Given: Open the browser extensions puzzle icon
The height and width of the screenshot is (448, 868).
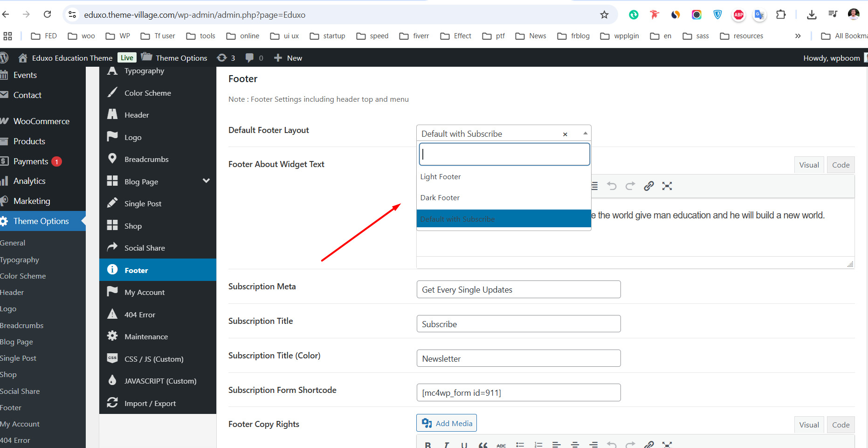Looking at the screenshot, I should tap(781, 15).
